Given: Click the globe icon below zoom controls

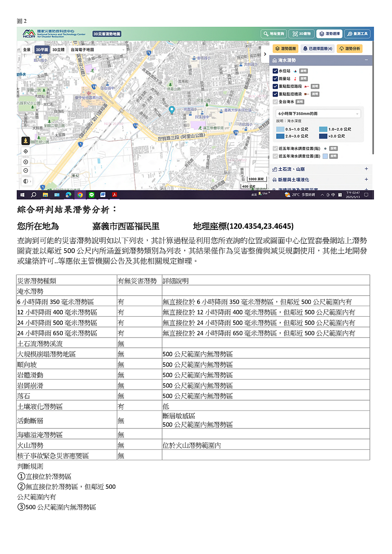Looking at the screenshot, I should point(25,181).
